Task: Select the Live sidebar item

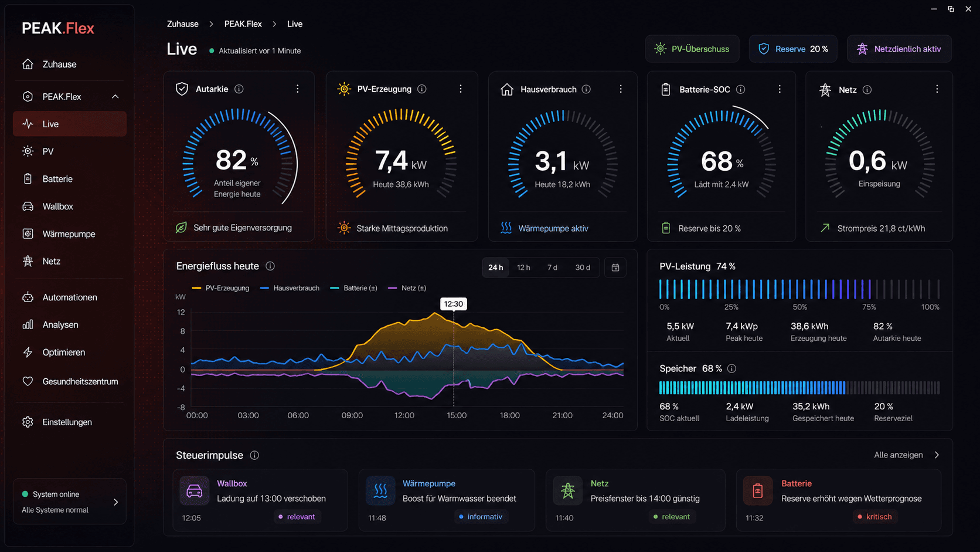Action: click(69, 124)
